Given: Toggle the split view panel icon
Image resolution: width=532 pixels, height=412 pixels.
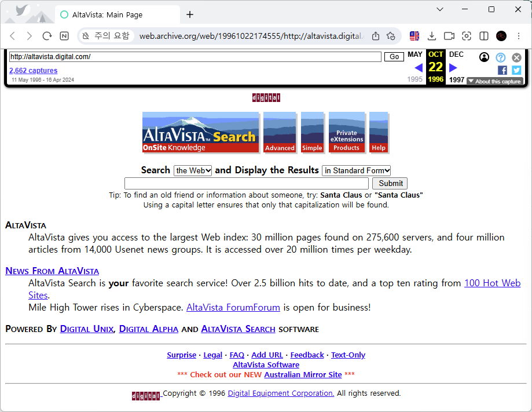Looking at the screenshot, I should [484, 36].
